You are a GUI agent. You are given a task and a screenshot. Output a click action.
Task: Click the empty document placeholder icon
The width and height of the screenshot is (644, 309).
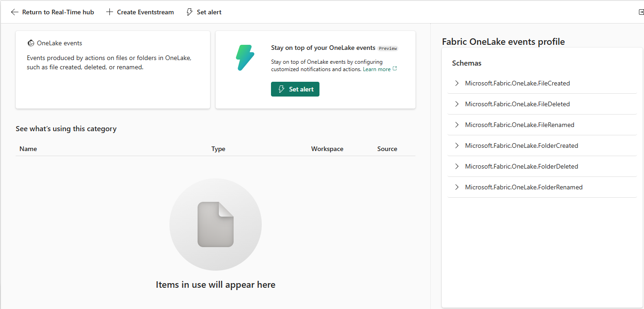click(216, 224)
